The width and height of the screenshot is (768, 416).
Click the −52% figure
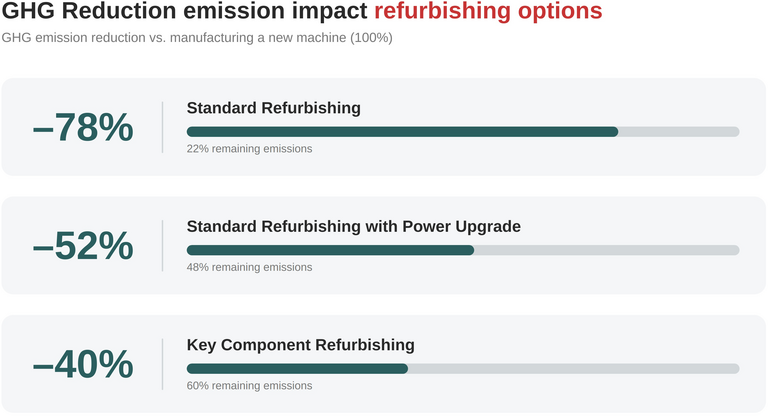(82, 245)
